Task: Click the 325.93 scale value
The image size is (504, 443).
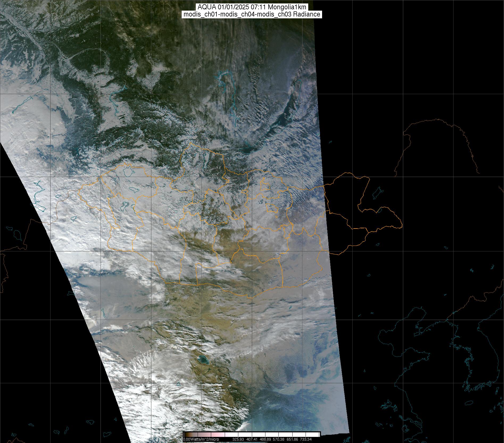Action: tap(238, 439)
